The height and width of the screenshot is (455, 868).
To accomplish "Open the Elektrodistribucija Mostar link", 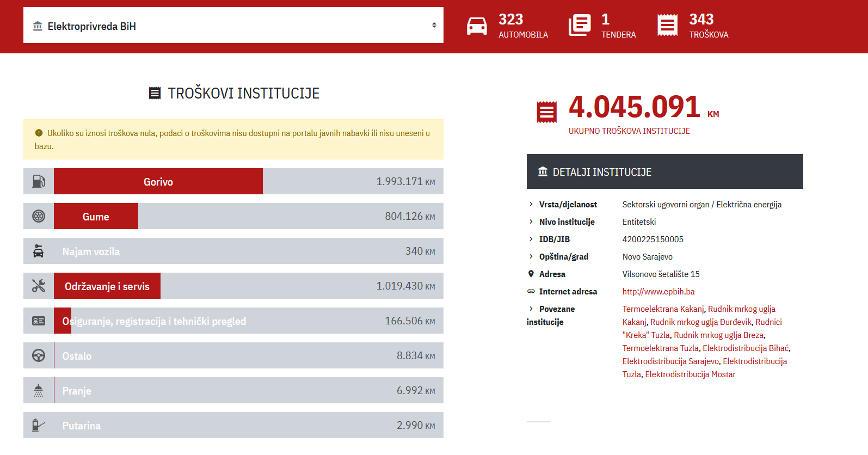I will coord(690,374).
